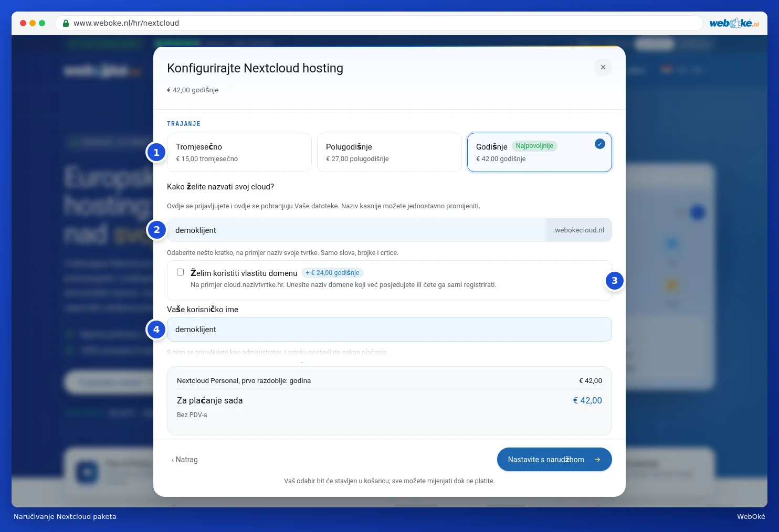The image size is (779, 532).
Task: Click the URL www.weboke.nl/hr/nextcloud
Action: click(126, 23)
